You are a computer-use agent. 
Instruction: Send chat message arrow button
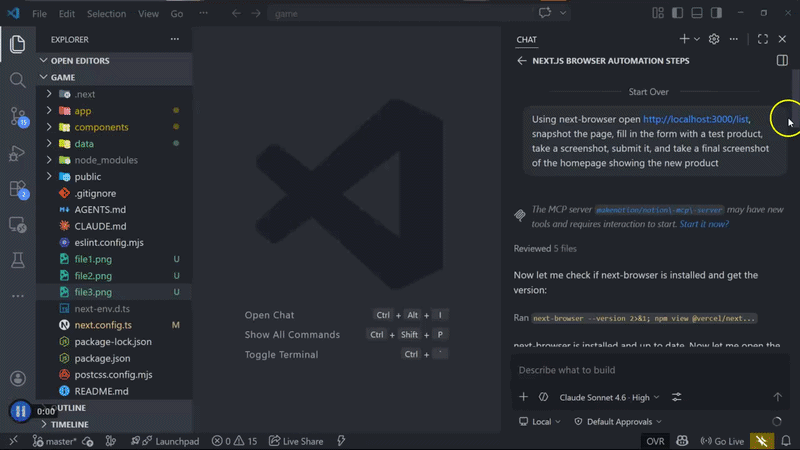click(777, 397)
